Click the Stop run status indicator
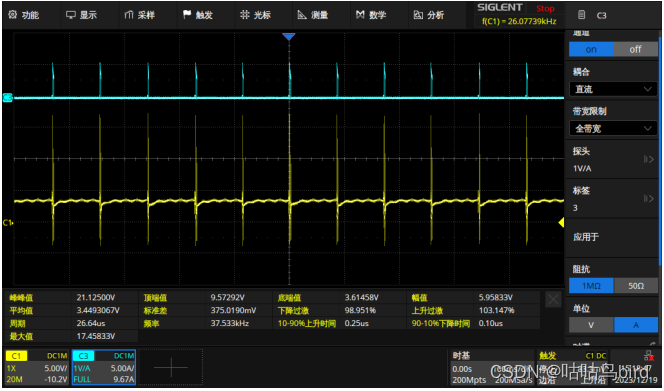 pos(545,8)
